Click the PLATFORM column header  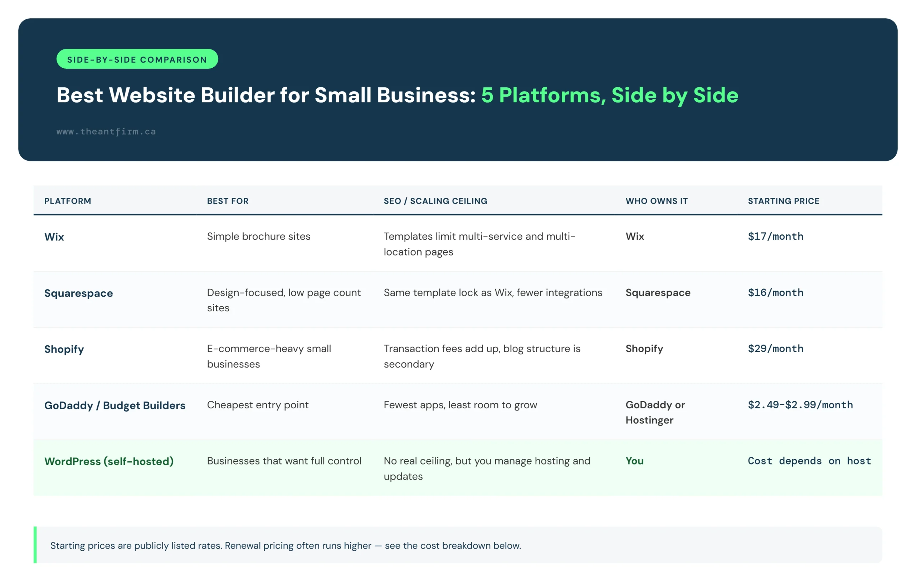point(68,201)
